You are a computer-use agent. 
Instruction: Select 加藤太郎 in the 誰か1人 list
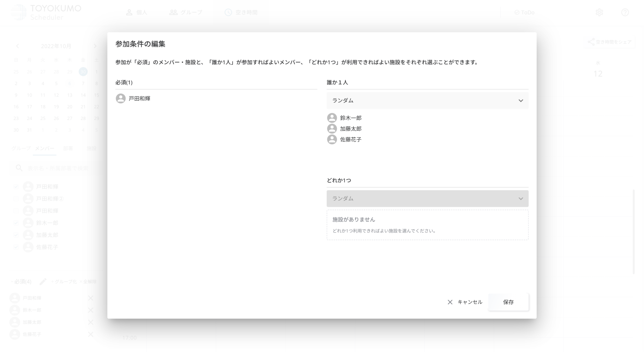[350, 129]
